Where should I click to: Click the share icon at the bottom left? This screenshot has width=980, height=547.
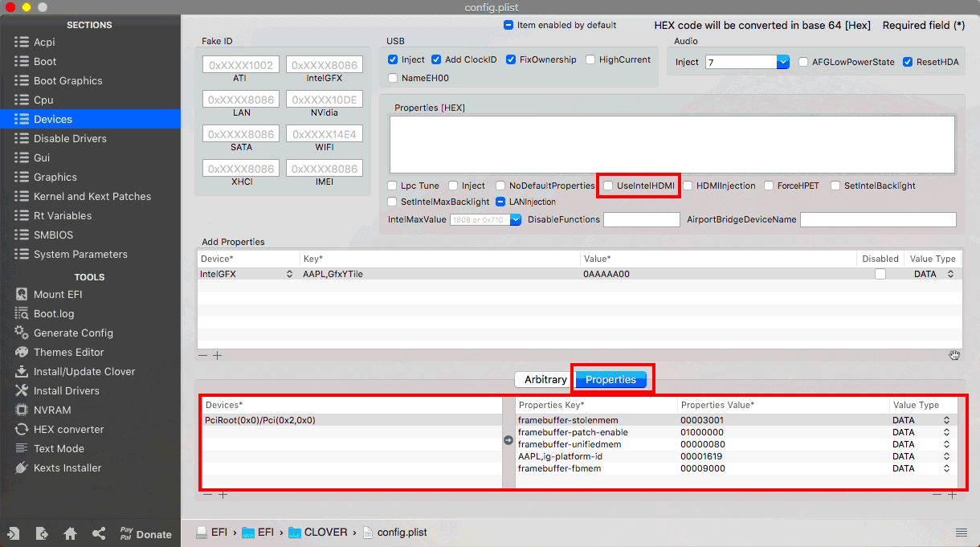point(98,533)
